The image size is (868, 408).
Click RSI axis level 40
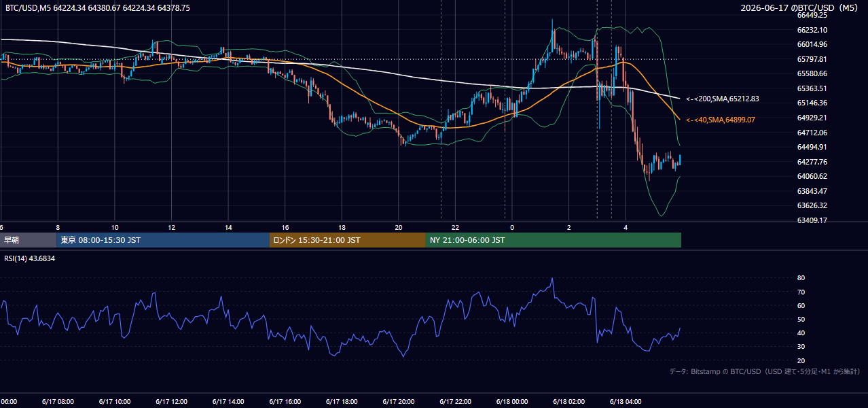pos(801,333)
